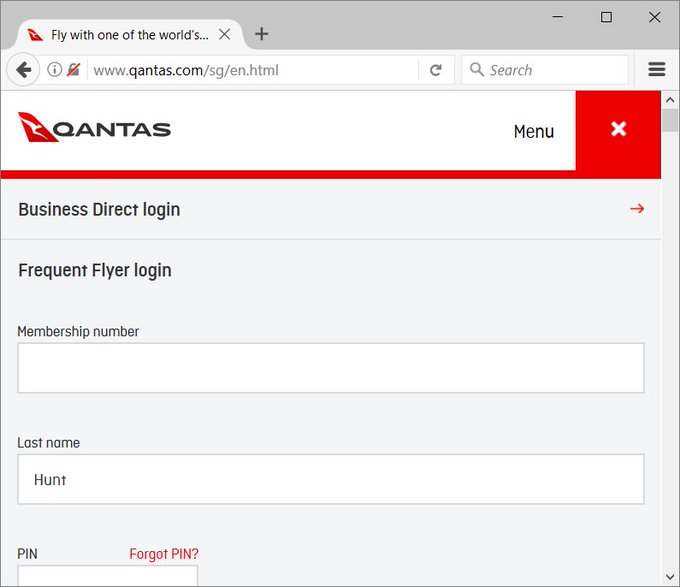Click the PIN label
Image resolution: width=680 pixels, height=587 pixels.
click(27, 554)
